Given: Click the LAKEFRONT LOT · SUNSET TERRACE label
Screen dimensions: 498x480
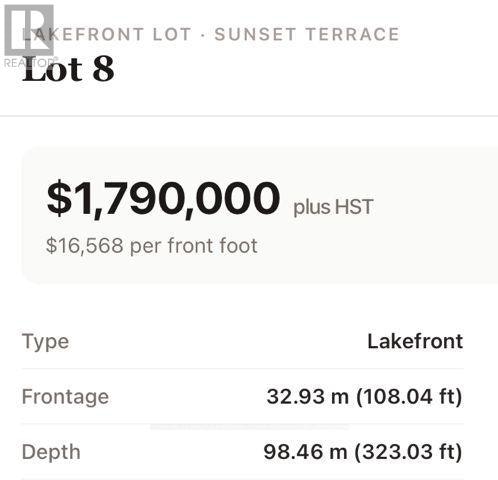Looking at the screenshot, I should [210, 34].
